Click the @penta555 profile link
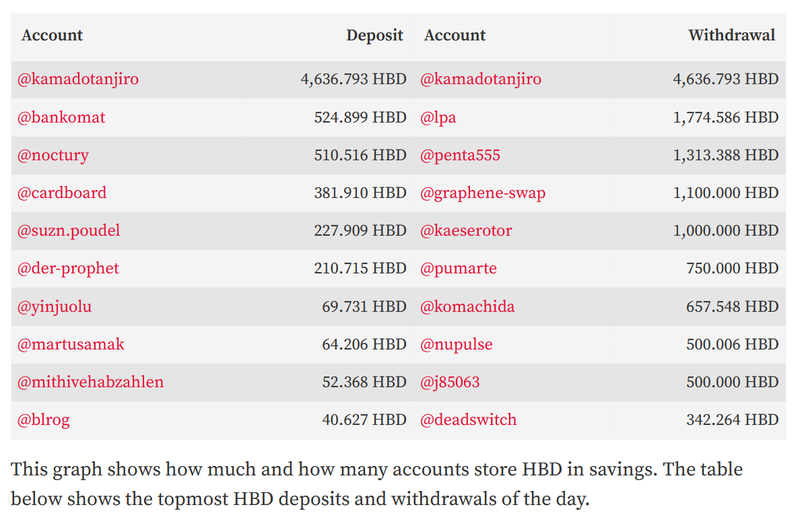 tap(460, 155)
